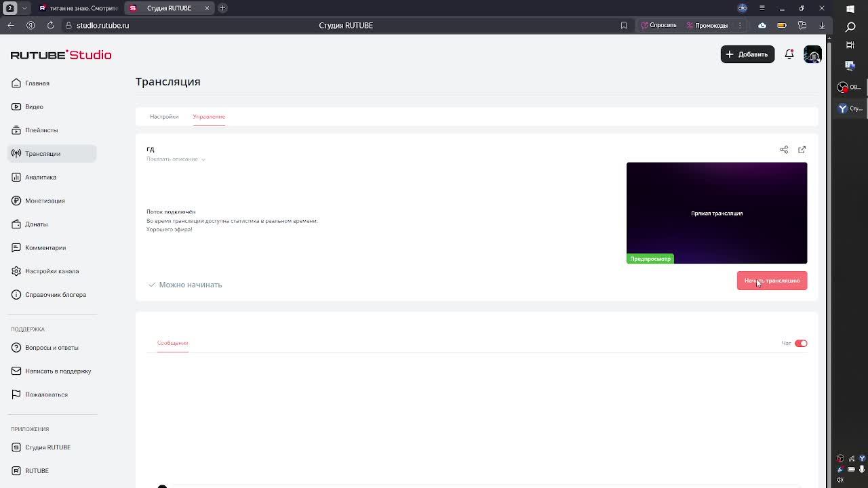Click the 'Можно начинать' status text
Image resolution: width=868 pixels, height=488 pixels.
[x=191, y=285]
